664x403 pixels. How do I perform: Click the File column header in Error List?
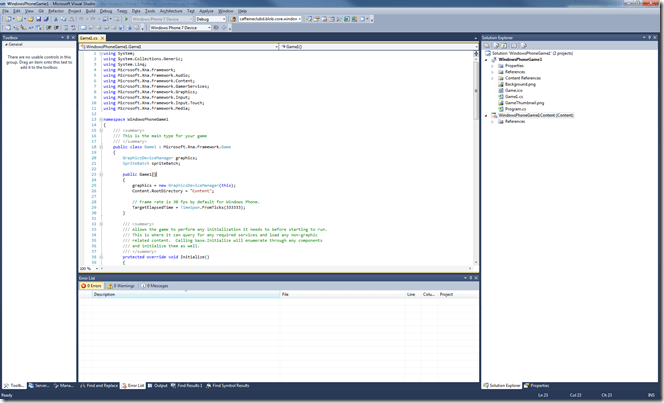pyautogui.click(x=342, y=294)
